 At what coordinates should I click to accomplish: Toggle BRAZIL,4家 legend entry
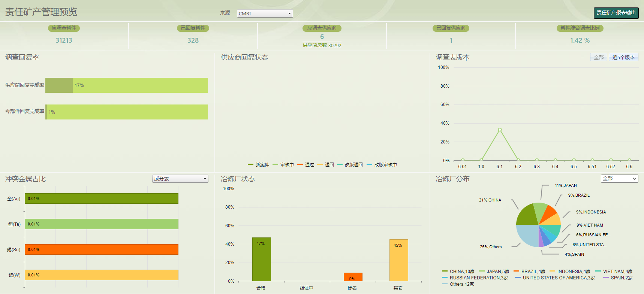coord(529,272)
